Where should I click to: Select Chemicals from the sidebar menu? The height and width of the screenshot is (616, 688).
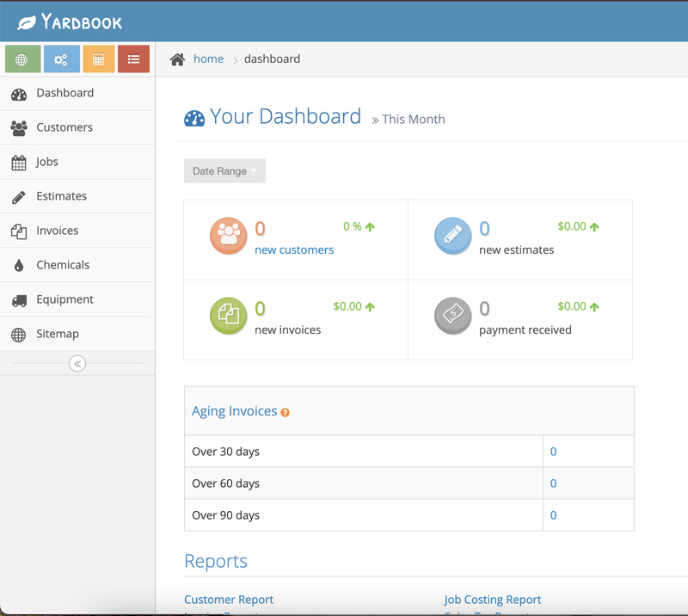(x=62, y=265)
